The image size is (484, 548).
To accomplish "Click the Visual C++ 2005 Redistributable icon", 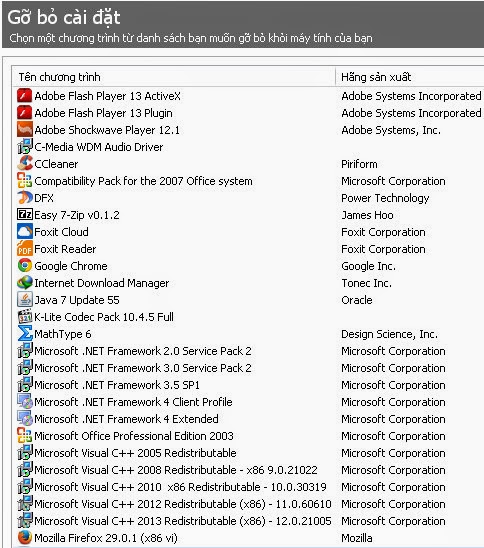I will pos(25,453).
